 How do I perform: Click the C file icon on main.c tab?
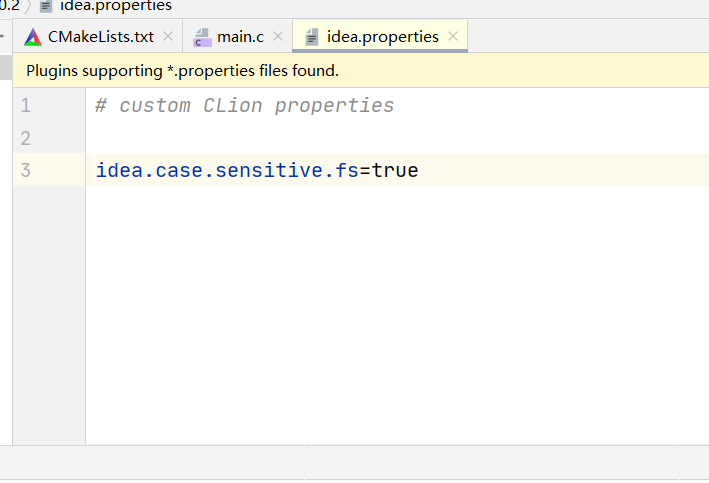[x=202, y=37]
